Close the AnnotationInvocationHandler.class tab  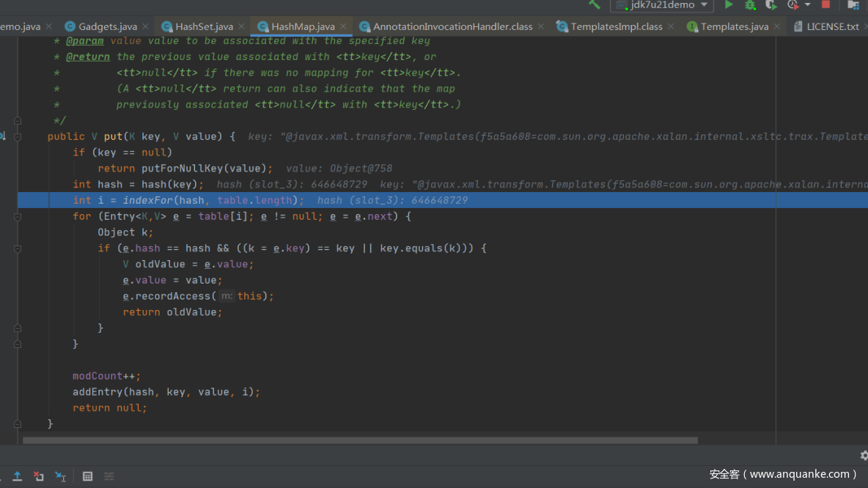[541, 27]
